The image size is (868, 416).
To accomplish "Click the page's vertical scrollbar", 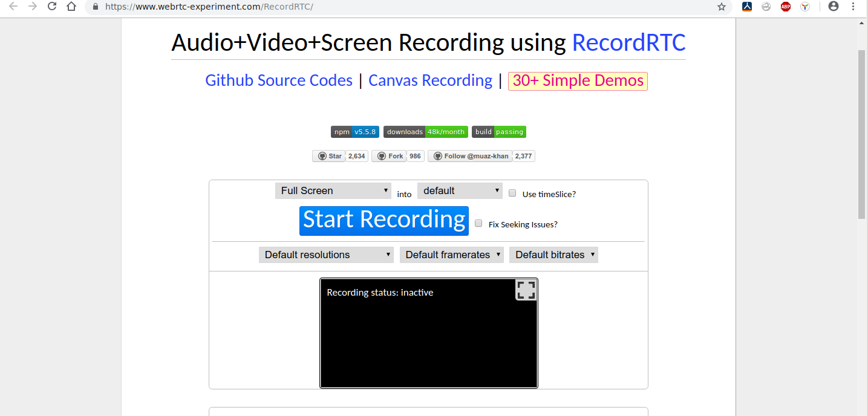I will click(x=862, y=133).
